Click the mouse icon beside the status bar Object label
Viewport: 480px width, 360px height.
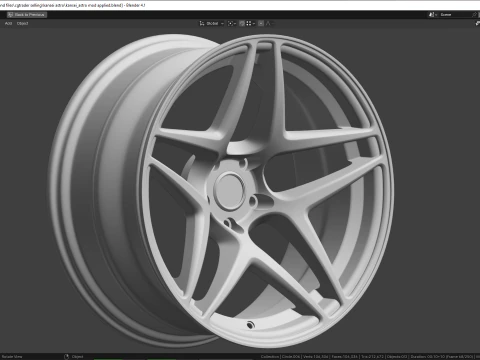[x=66, y=357]
